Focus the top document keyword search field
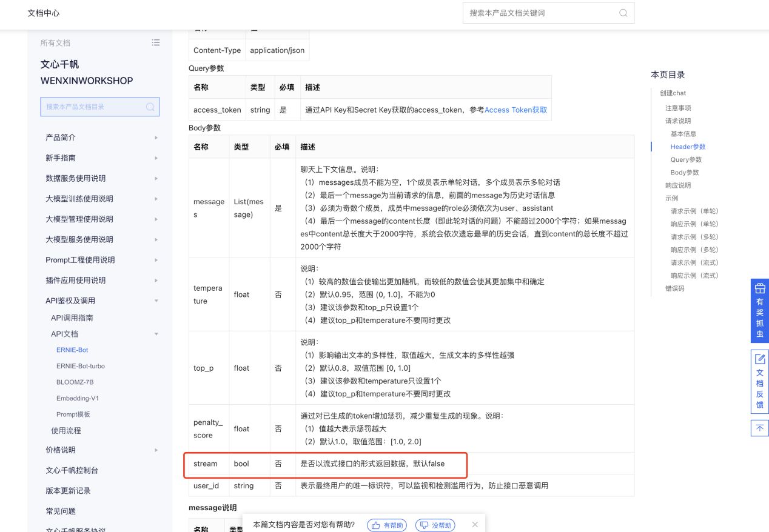Viewport: 769px width, 532px height. click(x=540, y=13)
